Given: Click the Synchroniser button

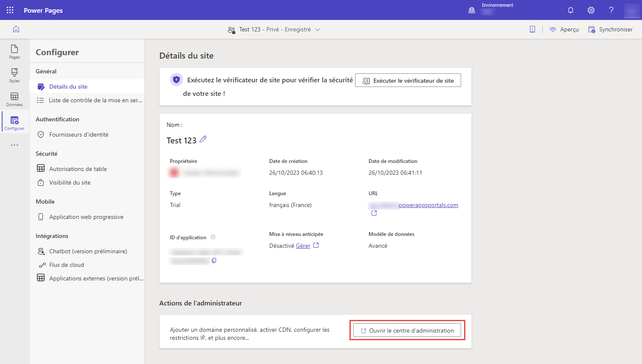Looking at the screenshot, I should coord(610,29).
